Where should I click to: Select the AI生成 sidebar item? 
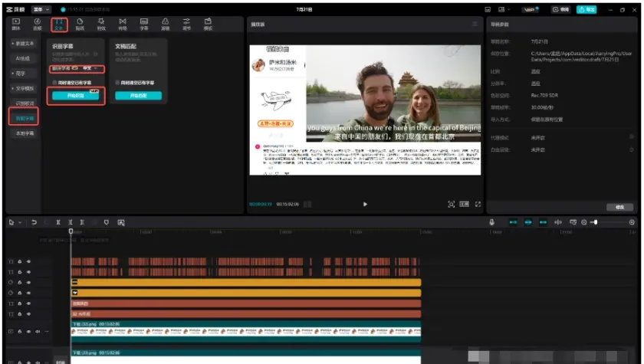(24, 58)
